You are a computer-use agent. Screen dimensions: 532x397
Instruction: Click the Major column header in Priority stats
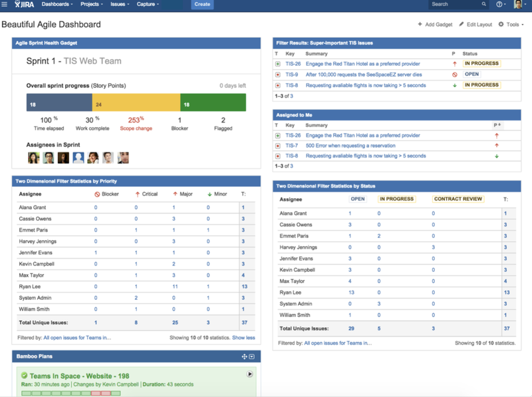[x=182, y=194]
